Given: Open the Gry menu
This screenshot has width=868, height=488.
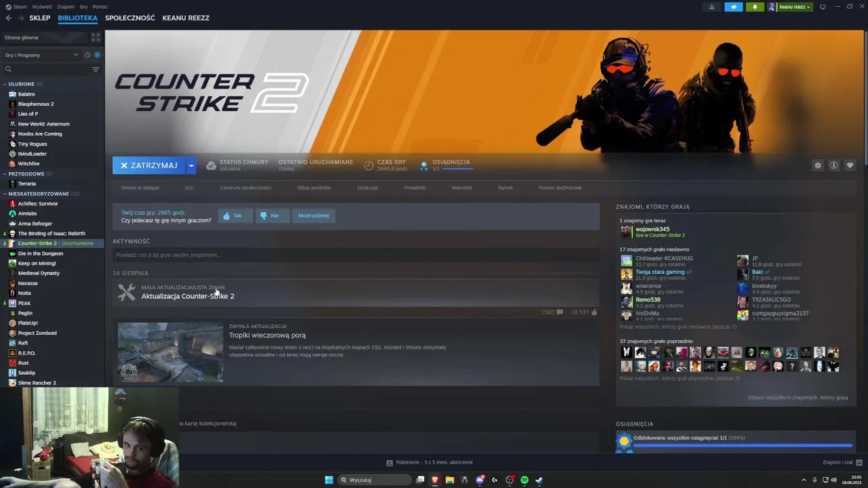Looking at the screenshot, I should (83, 7).
